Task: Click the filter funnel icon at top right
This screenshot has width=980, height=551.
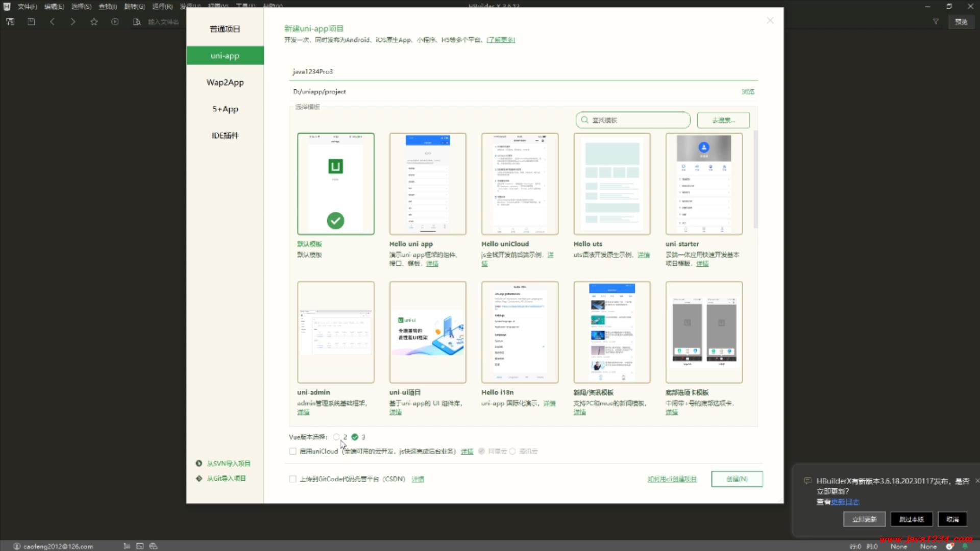Action: coord(936,22)
